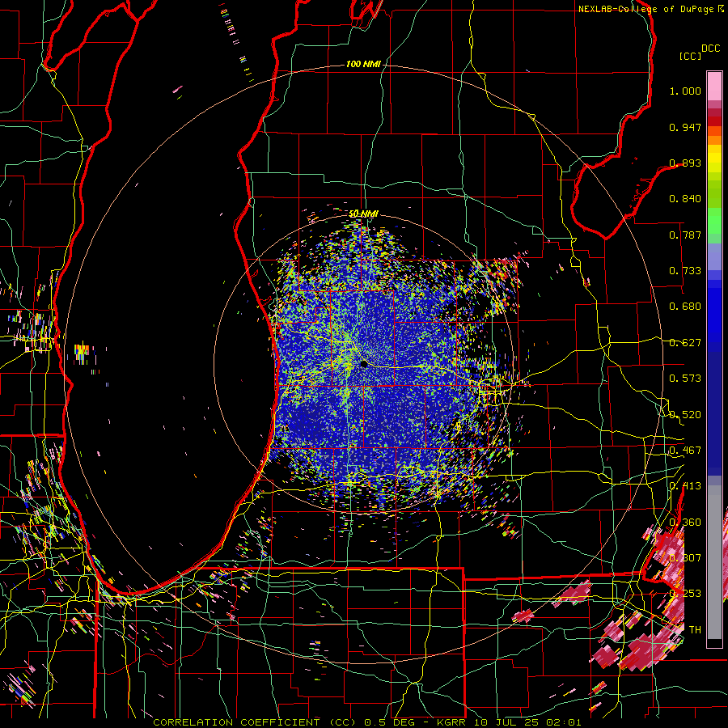This screenshot has width=728, height=728.
Task: Click the 0.680 legend value
Action: click(x=685, y=307)
